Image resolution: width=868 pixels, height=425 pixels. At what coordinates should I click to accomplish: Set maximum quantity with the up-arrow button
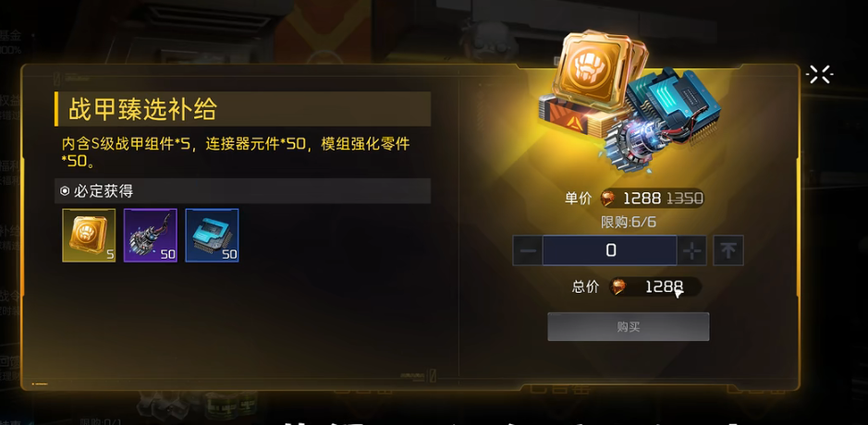click(x=728, y=250)
